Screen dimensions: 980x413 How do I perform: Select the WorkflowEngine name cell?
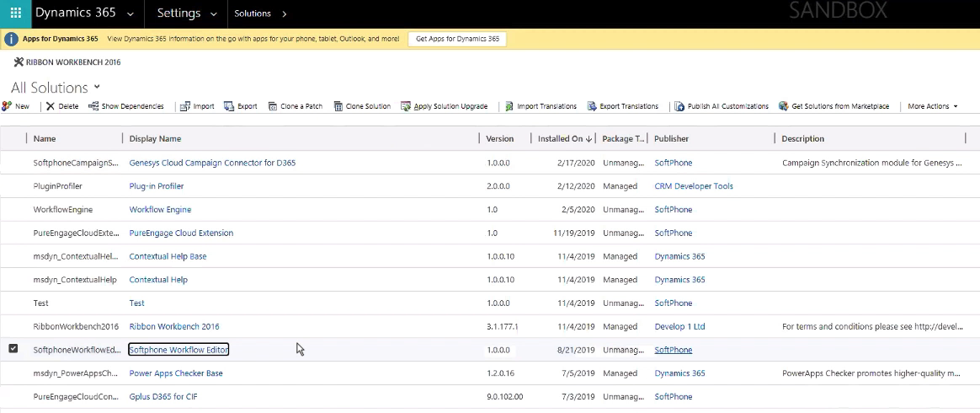(x=62, y=210)
